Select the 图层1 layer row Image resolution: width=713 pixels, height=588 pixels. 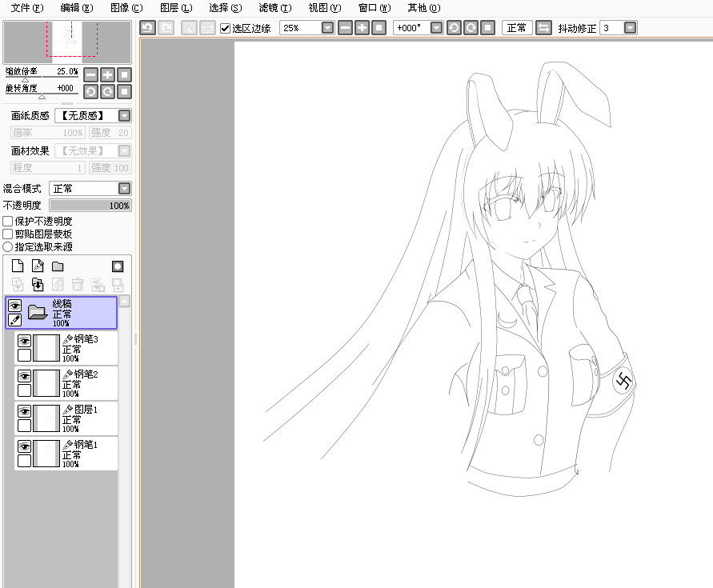(x=66, y=418)
